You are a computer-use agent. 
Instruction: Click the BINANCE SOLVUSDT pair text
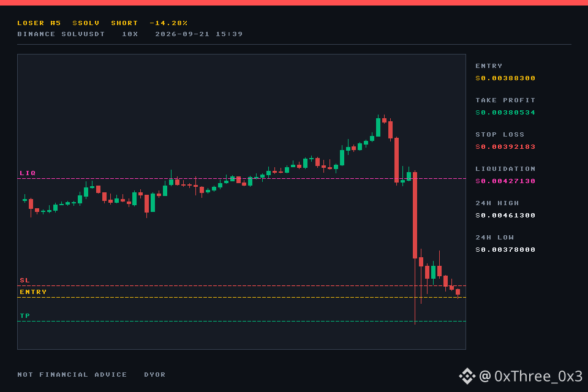pos(61,34)
